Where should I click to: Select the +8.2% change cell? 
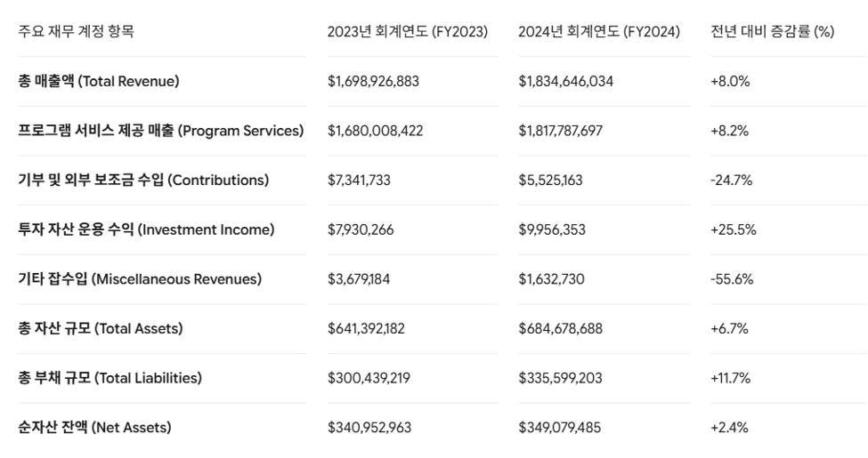730,131
